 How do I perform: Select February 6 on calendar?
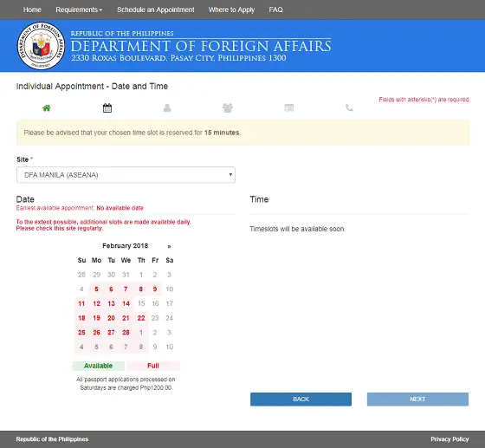[x=111, y=289]
